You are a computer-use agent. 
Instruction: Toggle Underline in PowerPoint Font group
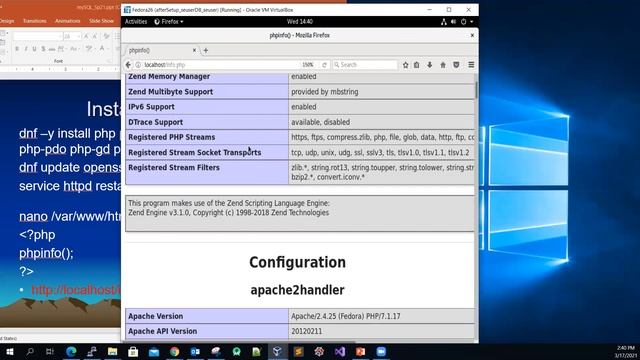[34, 49]
